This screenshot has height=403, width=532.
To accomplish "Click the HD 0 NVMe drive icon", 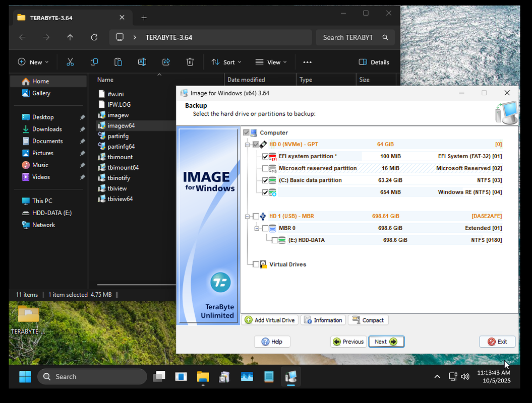I will [x=263, y=145].
